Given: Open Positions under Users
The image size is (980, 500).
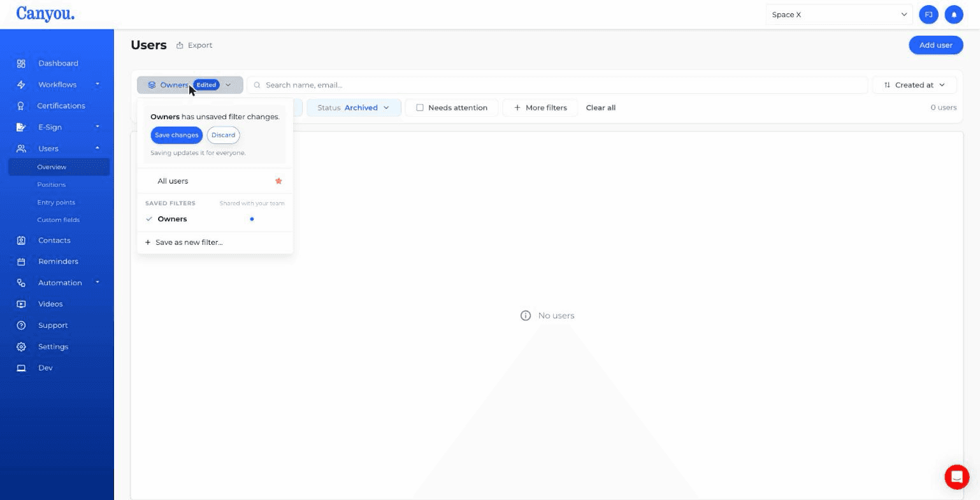Looking at the screenshot, I should click(51, 185).
